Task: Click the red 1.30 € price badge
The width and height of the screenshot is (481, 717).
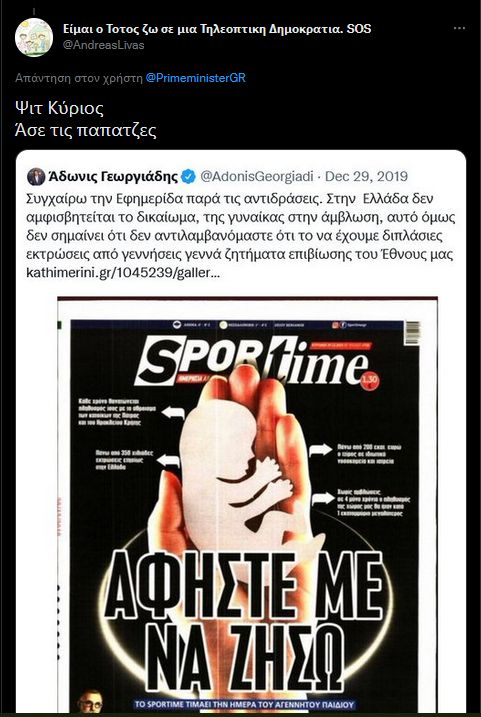Action: coord(369,379)
